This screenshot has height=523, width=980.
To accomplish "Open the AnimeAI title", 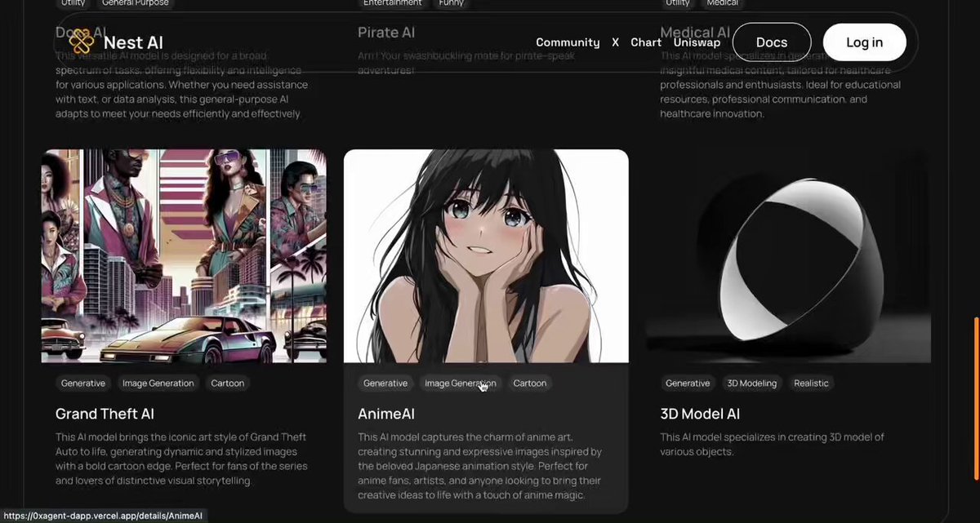I will (x=386, y=414).
